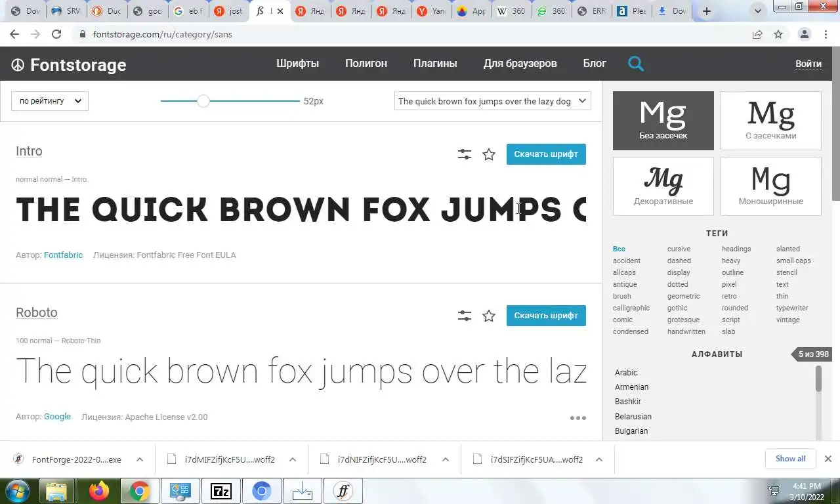
Task: Click the Fontstorage peace-sign logo
Action: [18, 64]
